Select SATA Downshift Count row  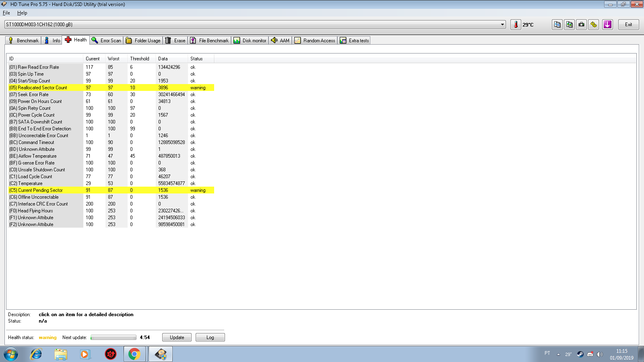(x=110, y=122)
